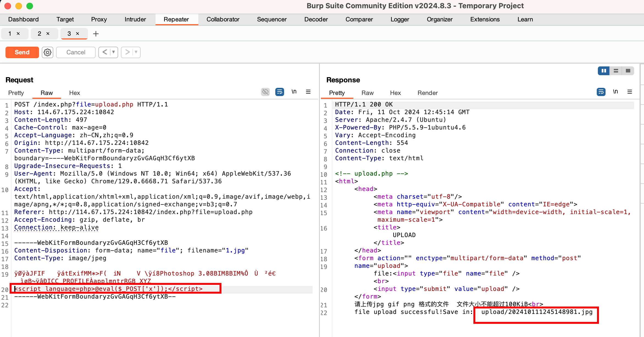Close Repeater tab 1

(x=18, y=33)
